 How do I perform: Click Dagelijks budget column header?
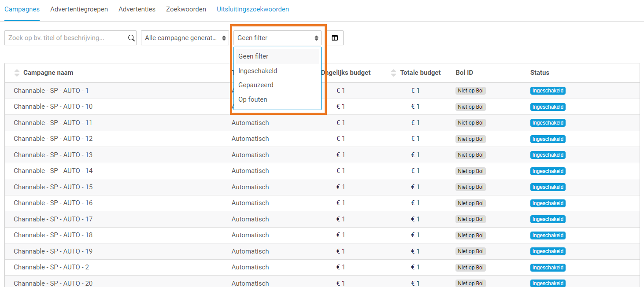tap(346, 73)
